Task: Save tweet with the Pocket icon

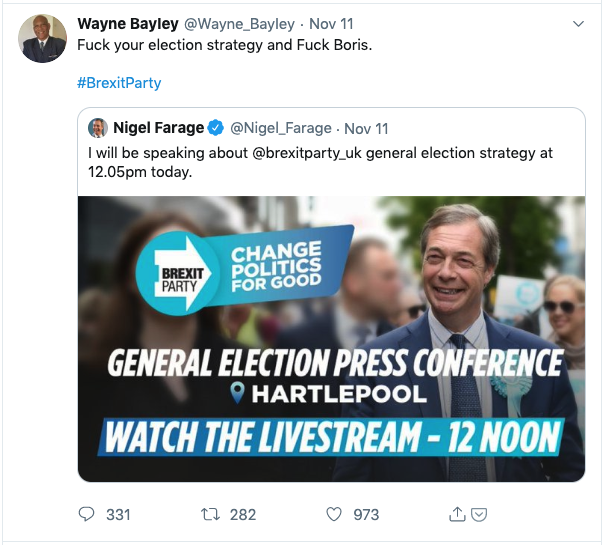Action: [x=479, y=514]
